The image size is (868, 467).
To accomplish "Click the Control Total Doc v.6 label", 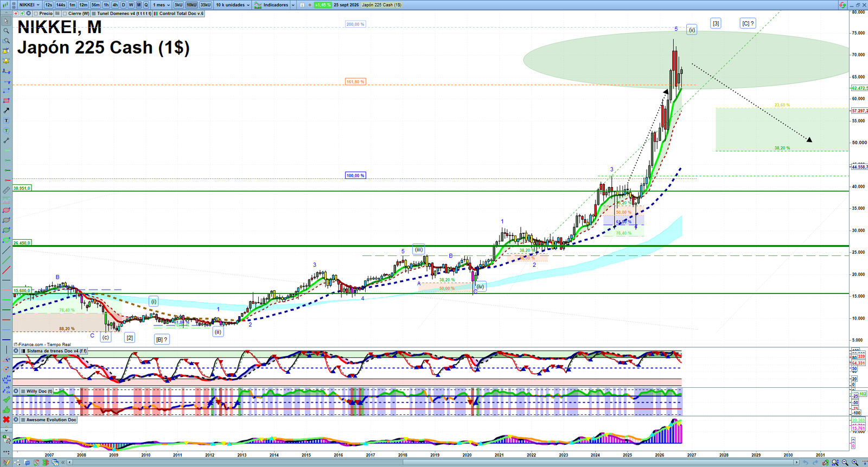I will [181, 14].
